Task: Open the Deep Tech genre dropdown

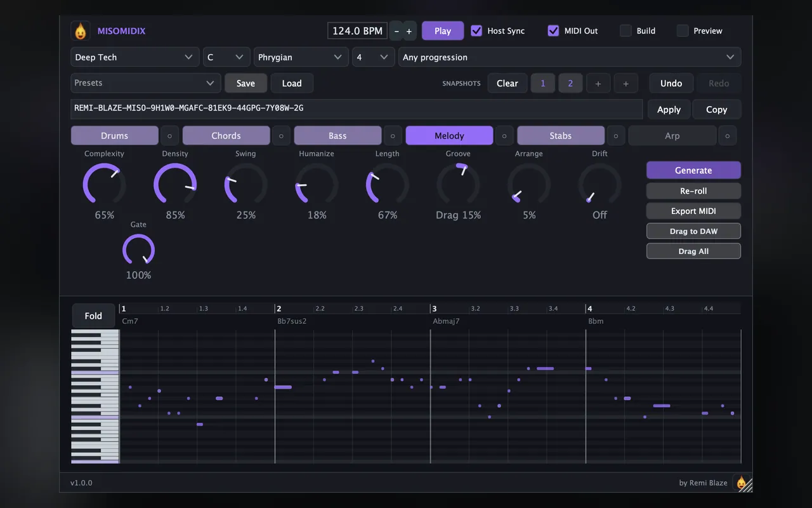Action: (134, 57)
